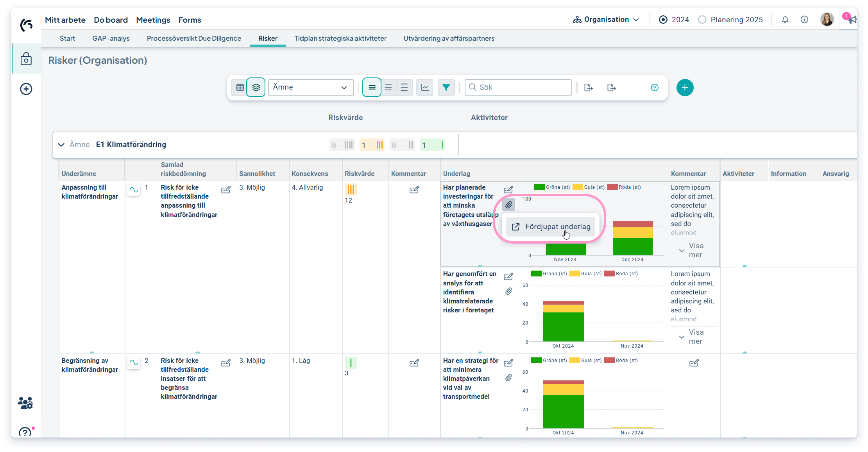Edit the genomfört en analys underlag
This screenshot has height=452, width=868.
pyautogui.click(x=508, y=277)
